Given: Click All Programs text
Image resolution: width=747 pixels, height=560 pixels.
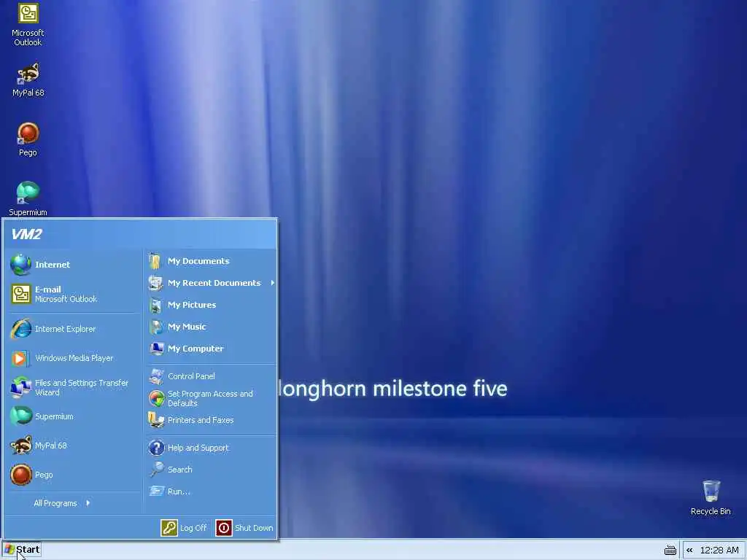Looking at the screenshot, I should (x=55, y=503).
